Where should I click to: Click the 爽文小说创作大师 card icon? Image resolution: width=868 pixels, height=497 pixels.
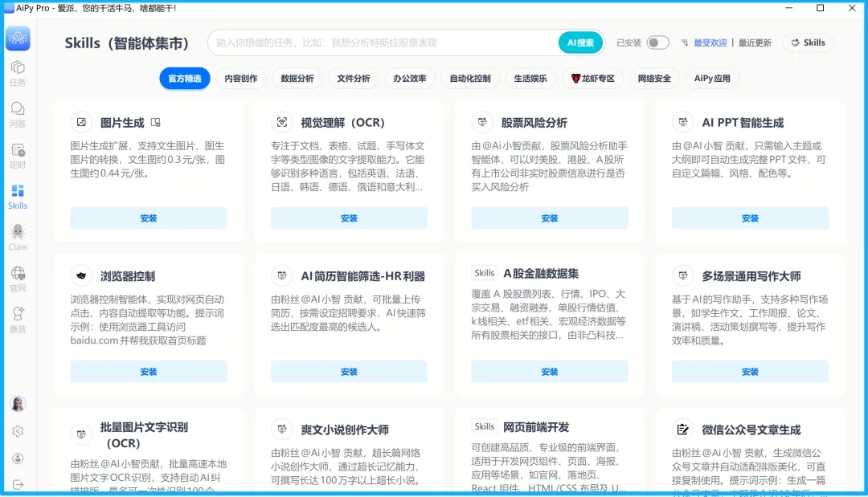point(282,429)
